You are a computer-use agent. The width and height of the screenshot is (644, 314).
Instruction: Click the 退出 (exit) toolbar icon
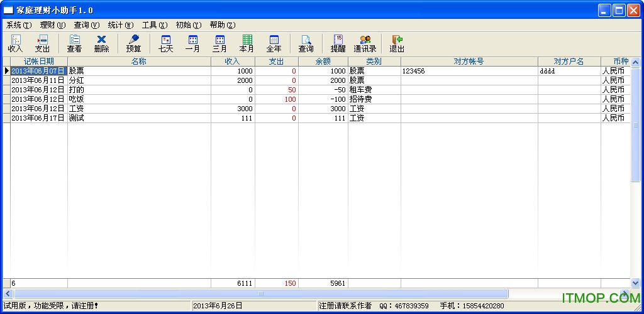pos(397,43)
